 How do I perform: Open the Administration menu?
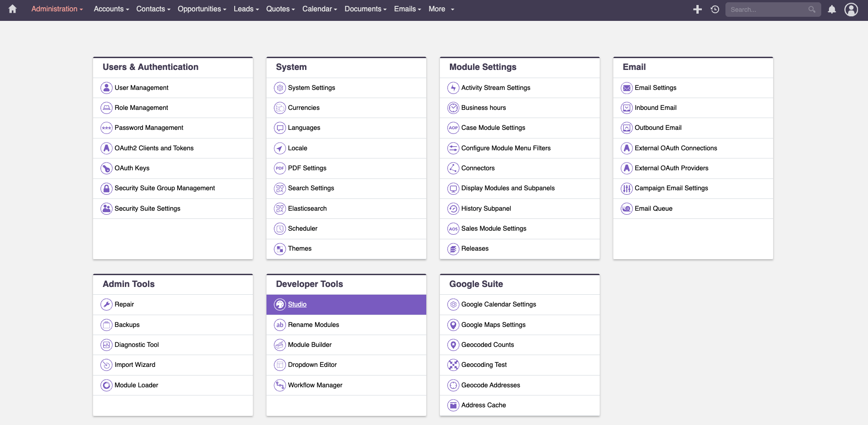coord(57,9)
